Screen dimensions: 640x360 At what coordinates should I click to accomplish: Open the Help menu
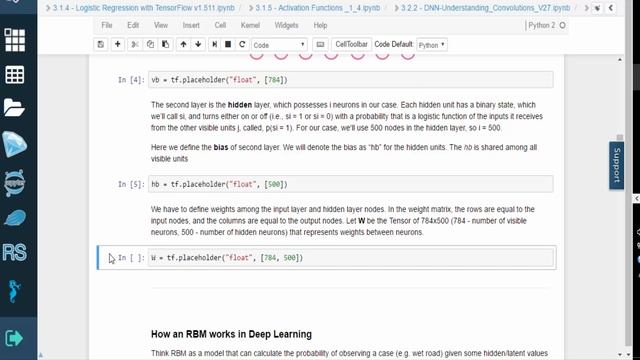[x=320, y=25]
